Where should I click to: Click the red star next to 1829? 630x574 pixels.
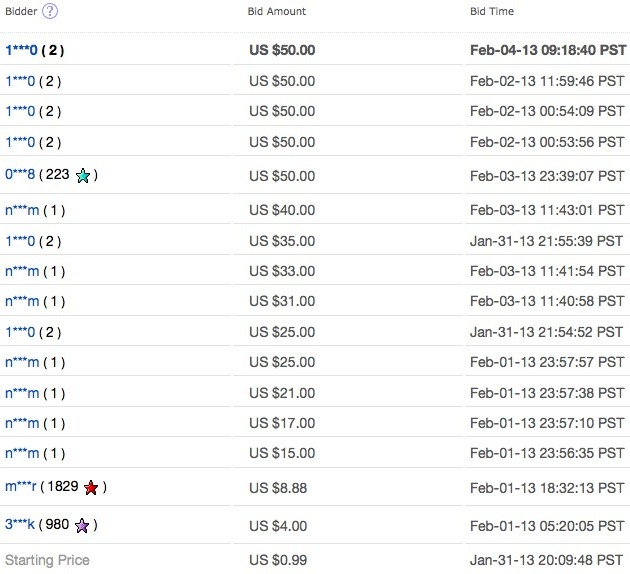[x=91, y=487]
